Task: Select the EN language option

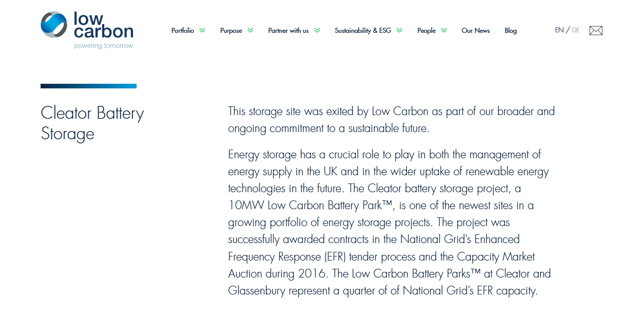Action: click(x=559, y=30)
